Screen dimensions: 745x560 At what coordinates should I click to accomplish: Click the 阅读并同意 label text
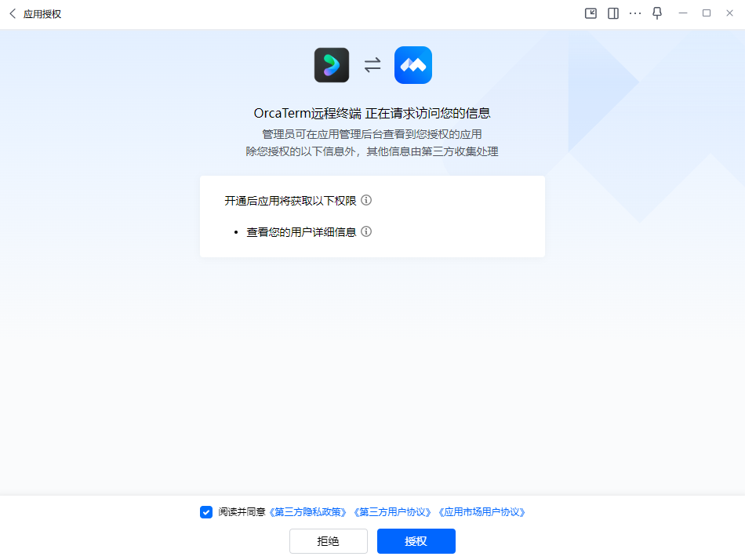pos(242,512)
